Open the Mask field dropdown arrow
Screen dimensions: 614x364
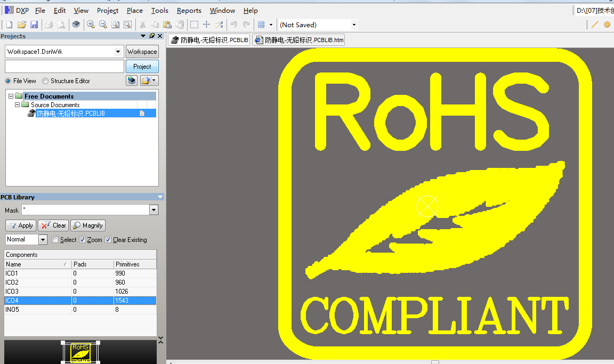[x=154, y=210]
